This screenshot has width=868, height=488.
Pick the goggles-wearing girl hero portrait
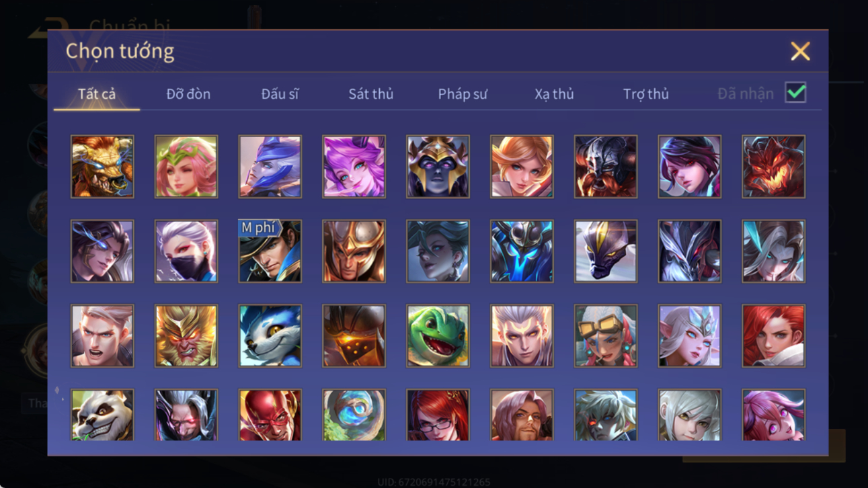[x=605, y=335]
